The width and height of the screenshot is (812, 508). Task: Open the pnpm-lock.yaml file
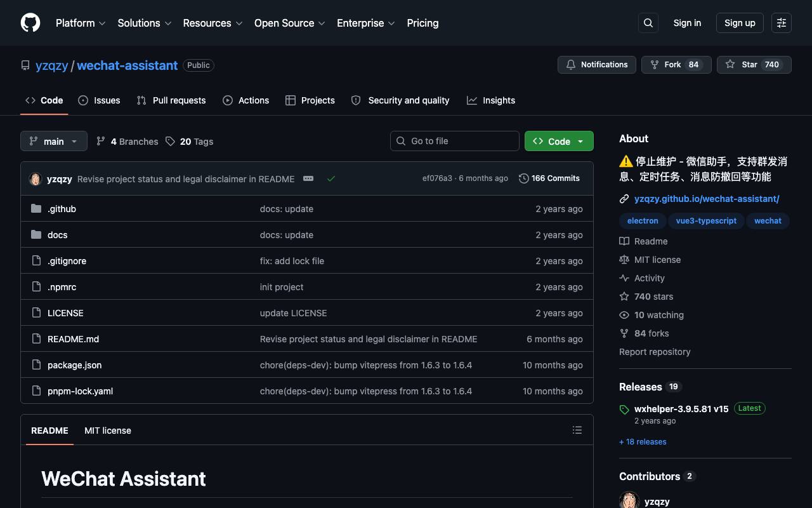point(80,391)
